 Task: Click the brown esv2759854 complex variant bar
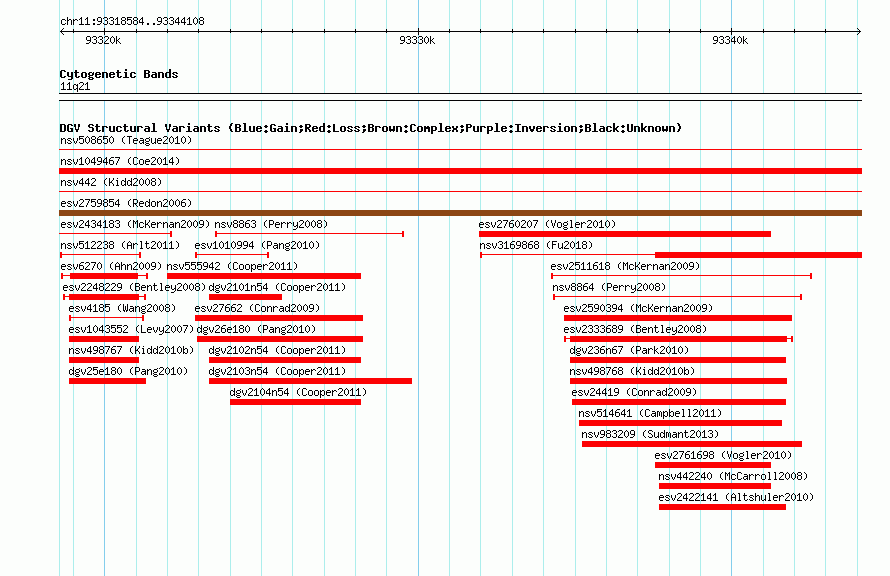[x=460, y=213]
